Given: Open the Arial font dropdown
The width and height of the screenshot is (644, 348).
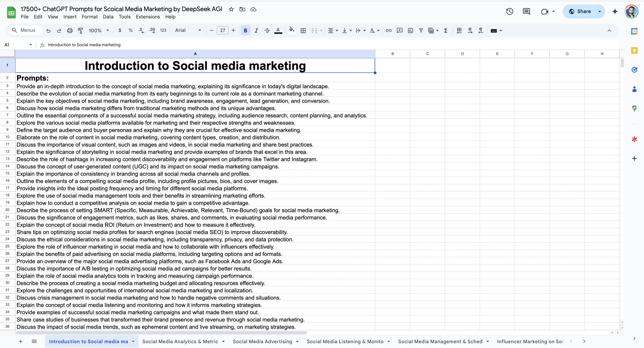Looking at the screenshot, I should tap(188, 30).
